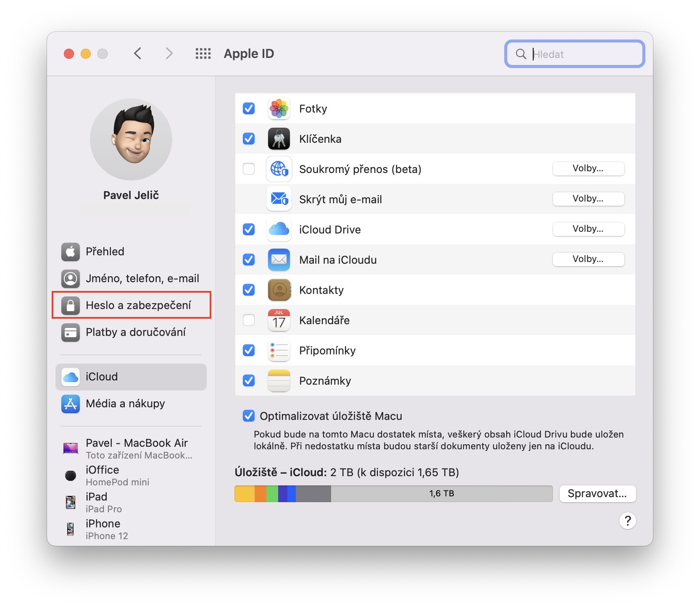Image resolution: width=700 pixels, height=608 pixels.
Task: Click the Klíčenka keychain icon
Action: [279, 139]
